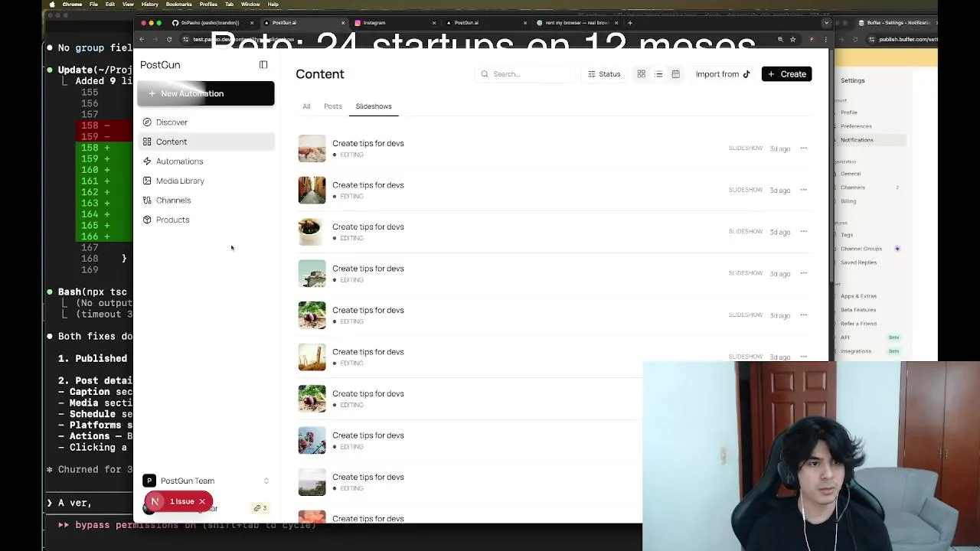
Task: Open Apps & Extras in Buffer window
Action: (858, 296)
